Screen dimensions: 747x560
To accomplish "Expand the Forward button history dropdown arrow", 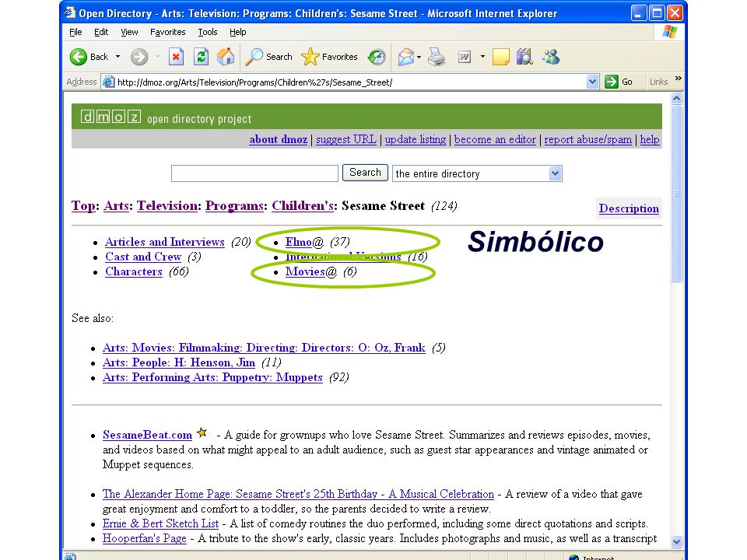I will point(157,57).
